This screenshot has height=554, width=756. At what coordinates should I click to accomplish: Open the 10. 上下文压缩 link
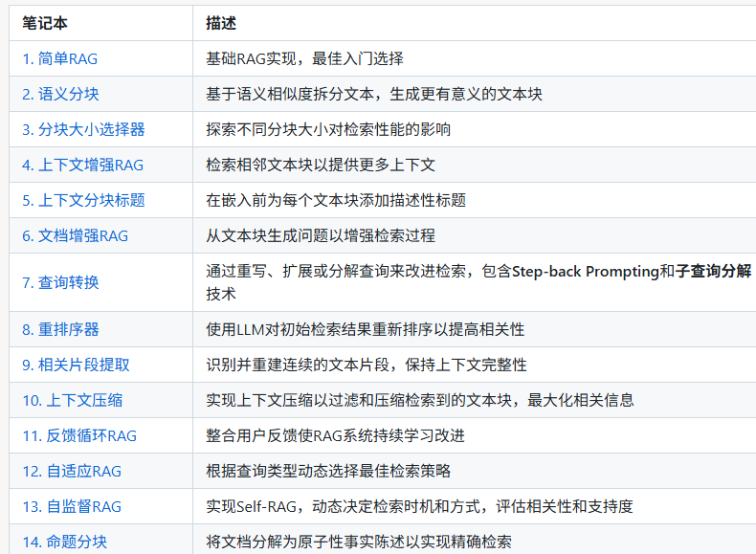73,400
